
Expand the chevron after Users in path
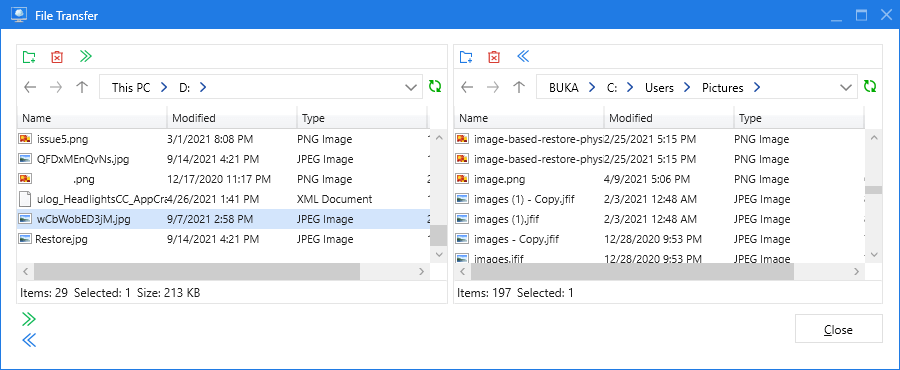point(687,88)
